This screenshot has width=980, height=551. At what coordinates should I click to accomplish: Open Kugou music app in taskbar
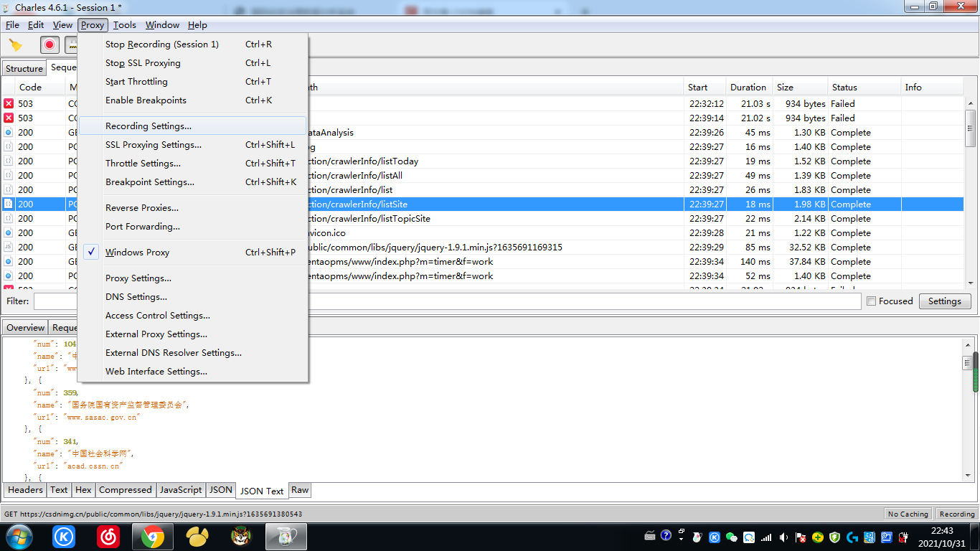tap(64, 537)
